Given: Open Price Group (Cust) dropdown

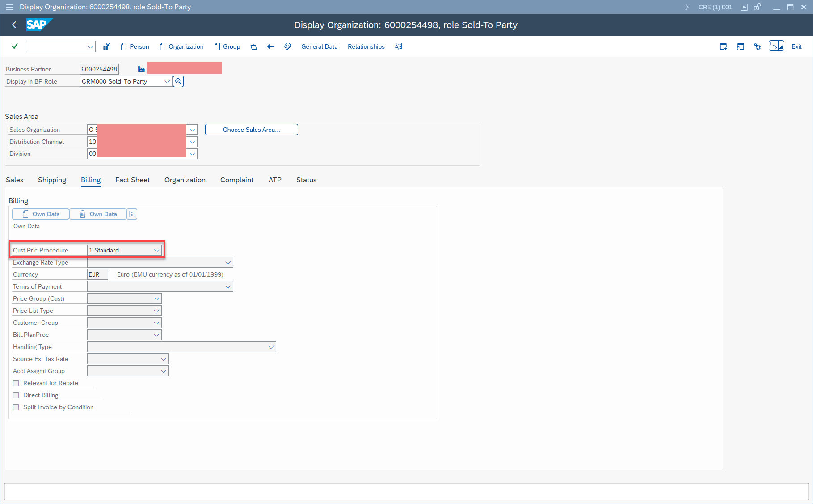Looking at the screenshot, I should 156,298.
